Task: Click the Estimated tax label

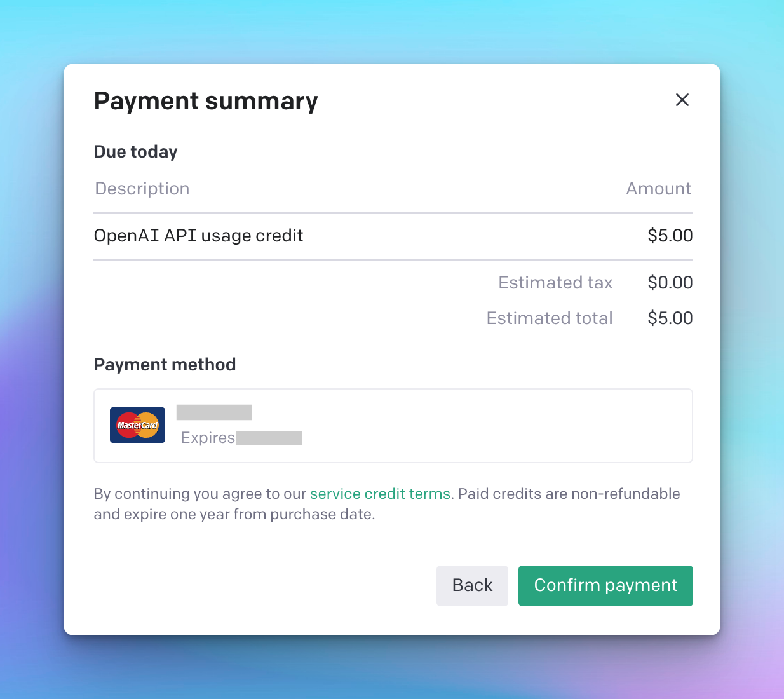Action: coord(555,283)
